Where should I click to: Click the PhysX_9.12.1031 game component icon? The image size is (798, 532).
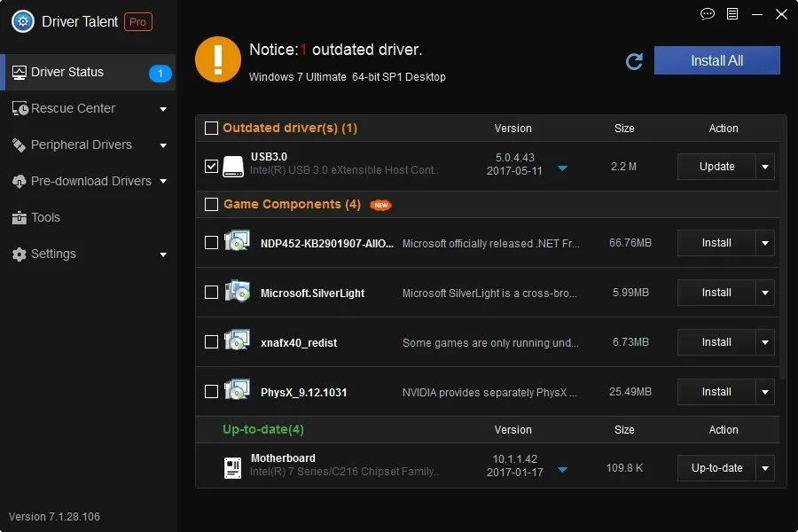click(237, 388)
